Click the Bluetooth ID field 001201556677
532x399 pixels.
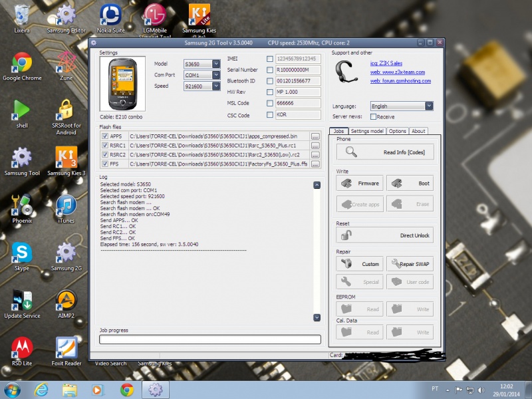point(298,81)
